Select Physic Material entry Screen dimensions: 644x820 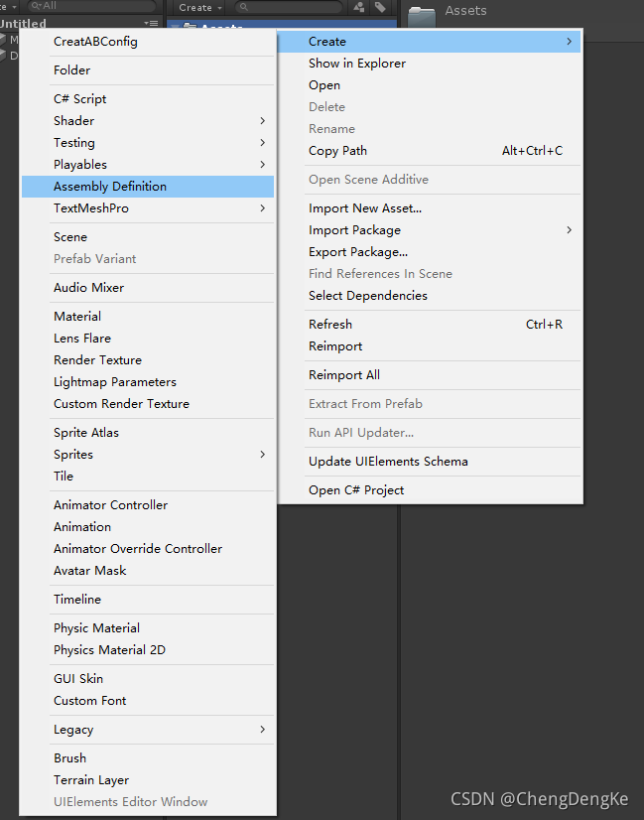pos(148,628)
